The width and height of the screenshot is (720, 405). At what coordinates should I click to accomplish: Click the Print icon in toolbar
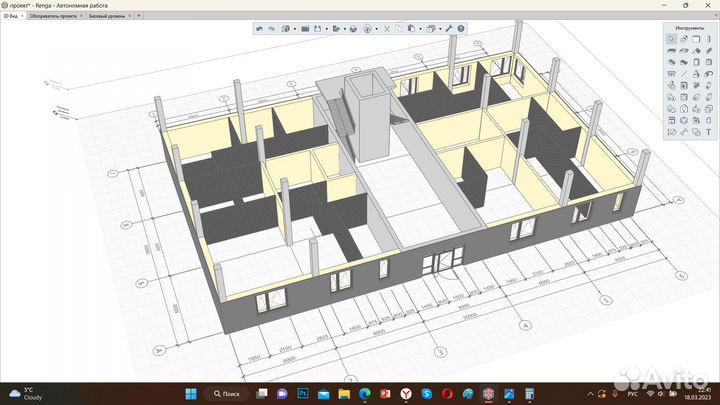pos(353,29)
